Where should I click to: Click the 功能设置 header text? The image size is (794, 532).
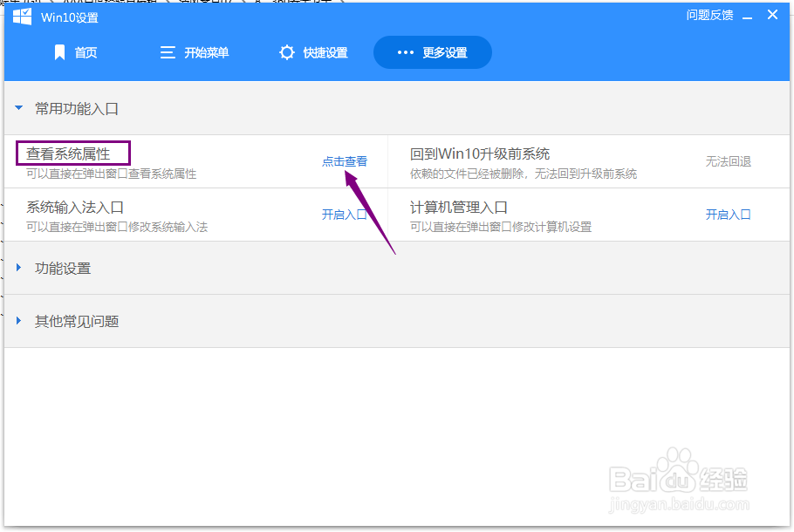click(63, 269)
